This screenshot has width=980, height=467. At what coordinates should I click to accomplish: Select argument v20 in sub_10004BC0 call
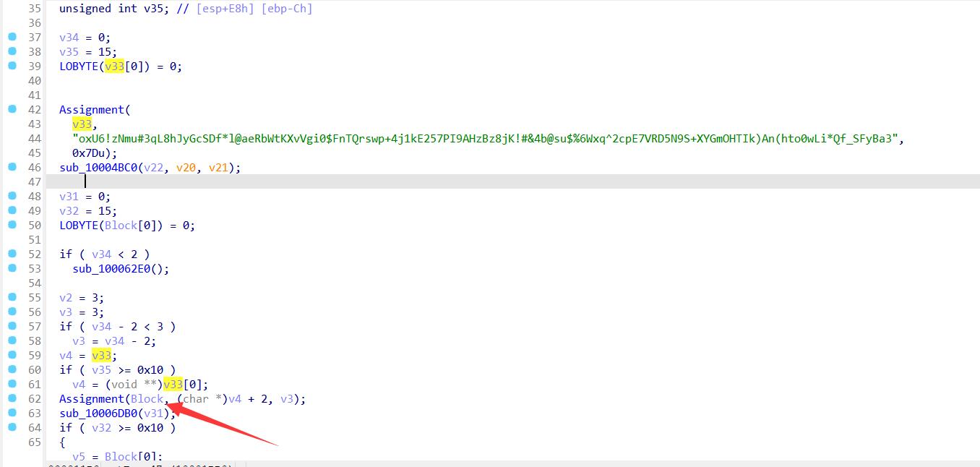click(x=186, y=168)
